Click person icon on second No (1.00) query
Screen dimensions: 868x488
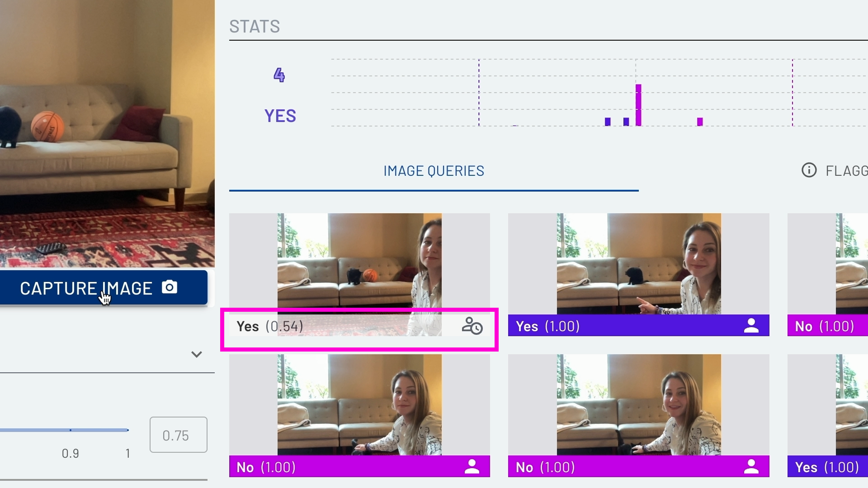(x=751, y=466)
